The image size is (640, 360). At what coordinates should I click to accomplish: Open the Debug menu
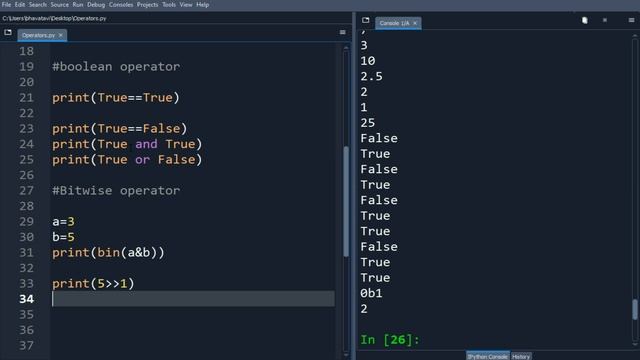click(96, 4)
